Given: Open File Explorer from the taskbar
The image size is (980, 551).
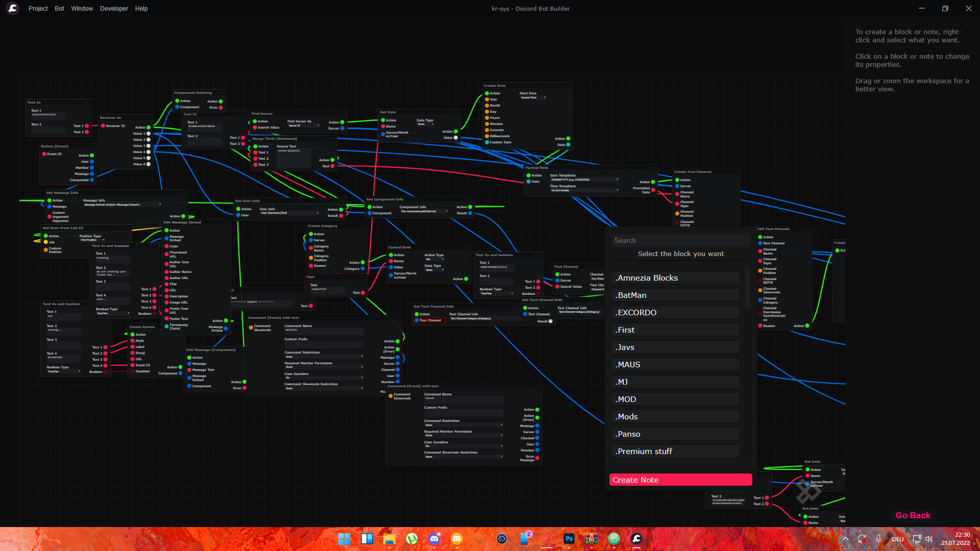Looking at the screenshot, I should [x=389, y=539].
